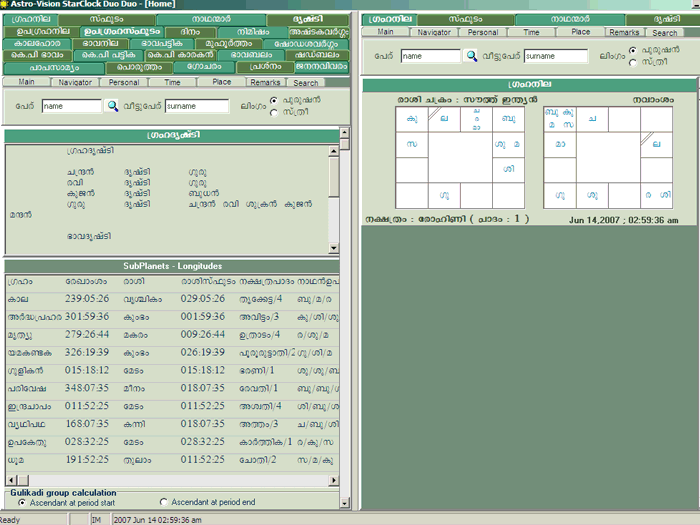Open the ഷഡ്ബലം tab
The width and height of the screenshot is (700, 525).
click(317, 55)
